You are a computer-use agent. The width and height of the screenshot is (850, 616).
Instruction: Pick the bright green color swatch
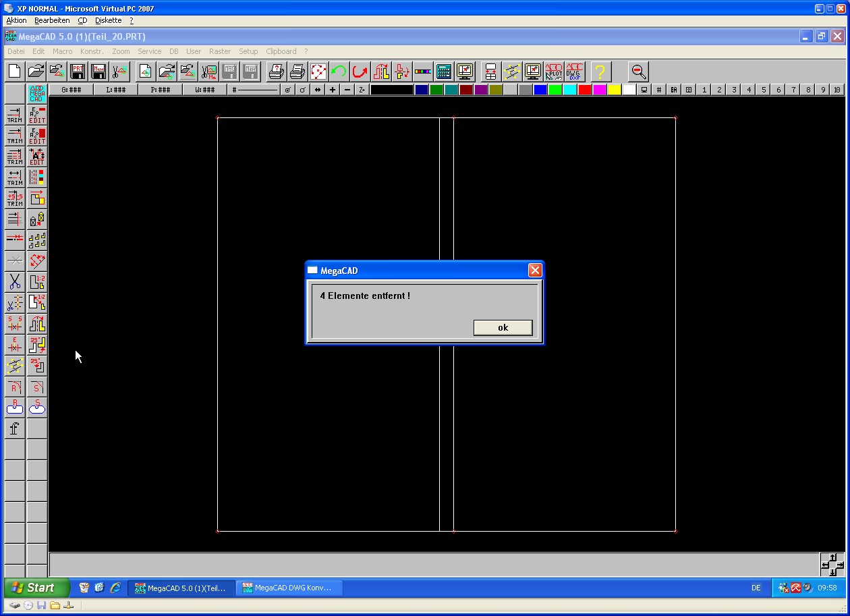pyautogui.click(x=555, y=90)
